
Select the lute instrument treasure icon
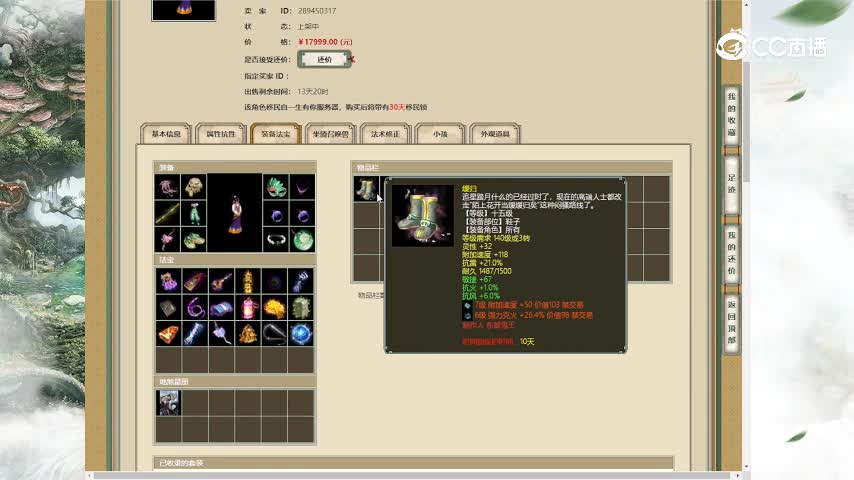pyautogui.click(x=221, y=282)
